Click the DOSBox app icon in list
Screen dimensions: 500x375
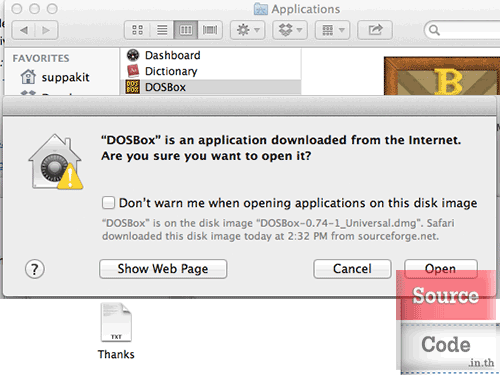[x=133, y=87]
